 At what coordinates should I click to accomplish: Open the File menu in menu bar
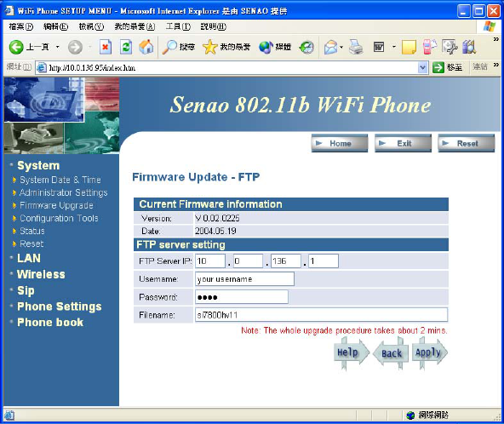coord(21,26)
